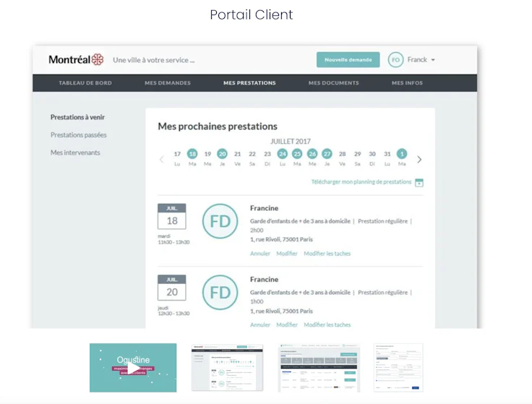Image resolution: width=532 pixels, height=404 pixels.
Task: Select day 19 Me in calendar
Action: coord(207,158)
